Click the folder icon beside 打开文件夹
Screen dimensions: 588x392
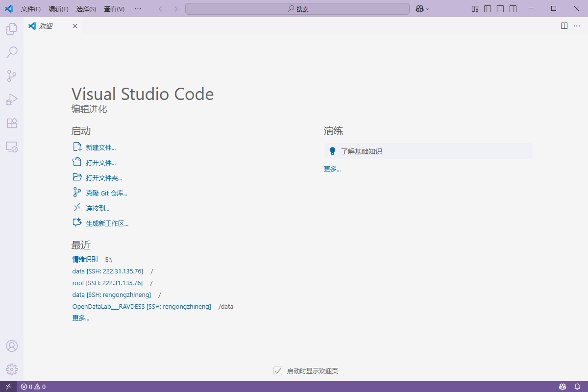[77, 177]
